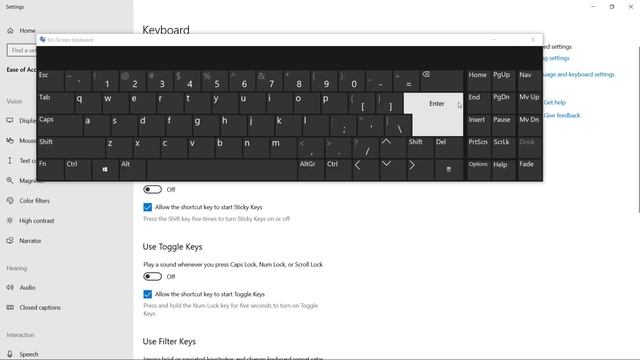Image resolution: width=640 pixels, height=360 pixels.
Task: Click the Windows logo key on keyboard
Action: 105,169
